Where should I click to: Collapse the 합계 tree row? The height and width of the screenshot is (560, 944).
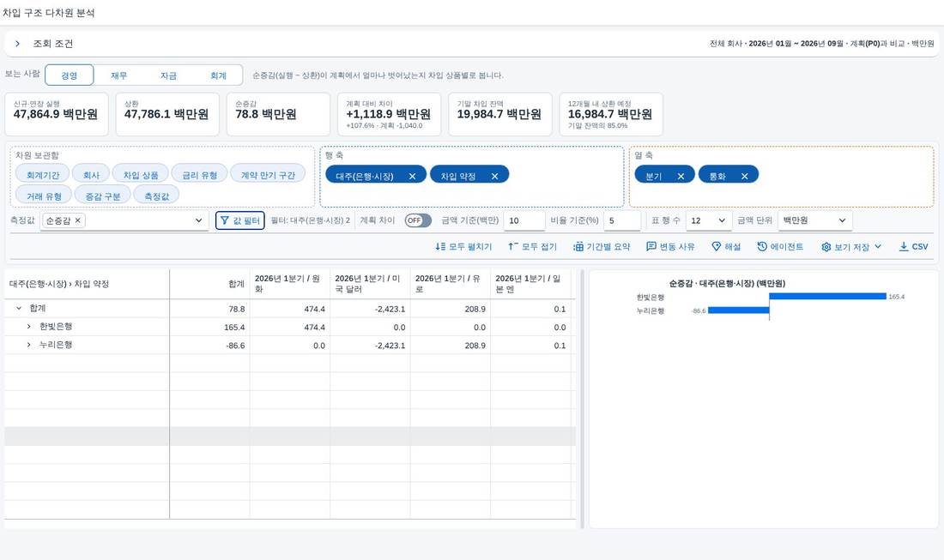click(x=19, y=308)
